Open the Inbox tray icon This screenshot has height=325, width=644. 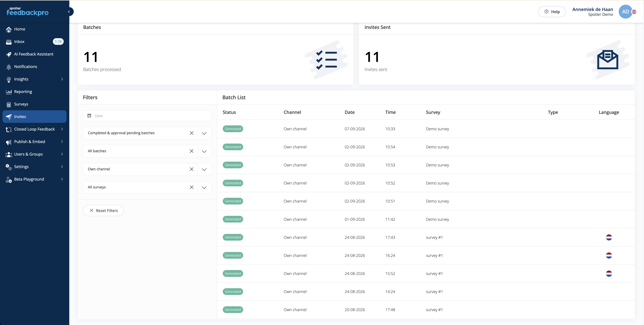tap(9, 42)
